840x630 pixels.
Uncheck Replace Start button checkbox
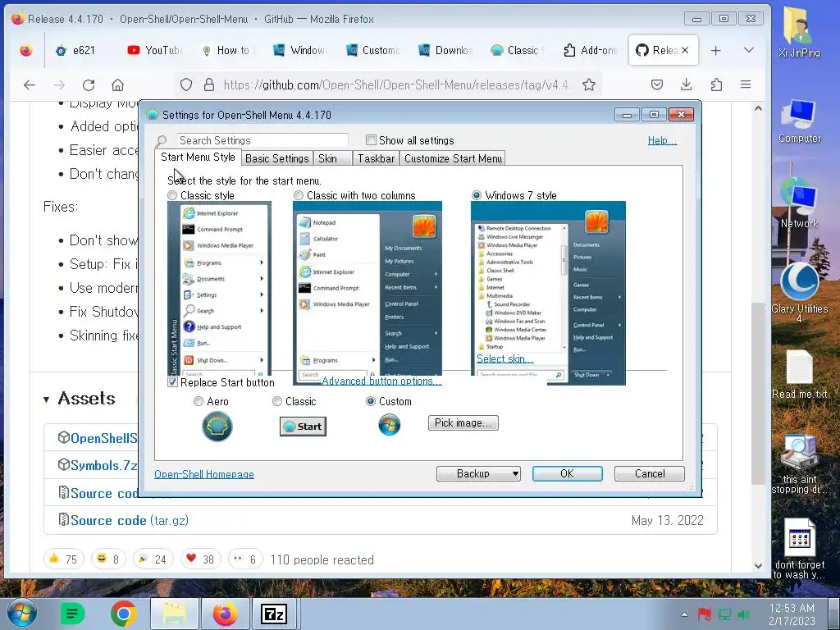[172, 382]
